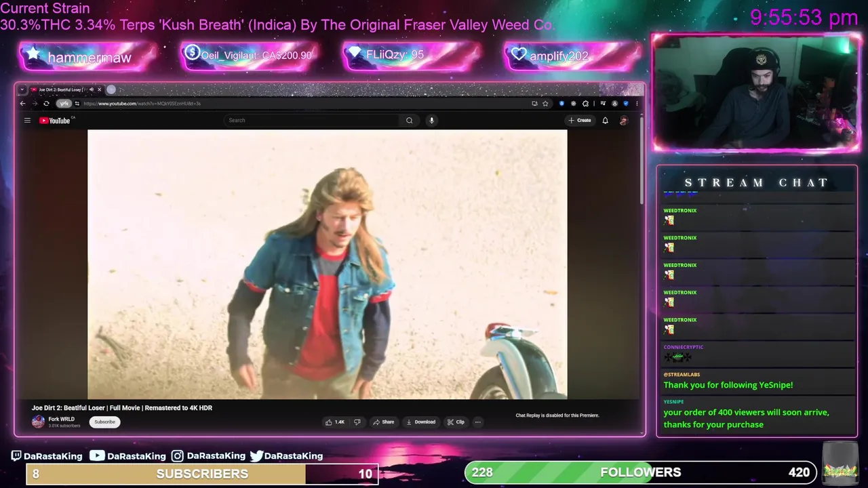868x488 pixels.
Task: Play or pause the Joe Dirt video
Action: coord(328,264)
